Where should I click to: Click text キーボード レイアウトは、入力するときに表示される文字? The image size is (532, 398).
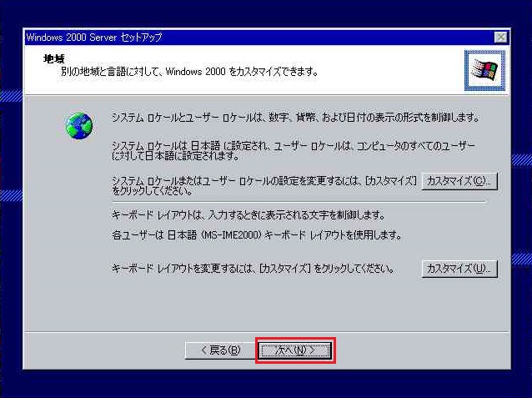(248, 215)
